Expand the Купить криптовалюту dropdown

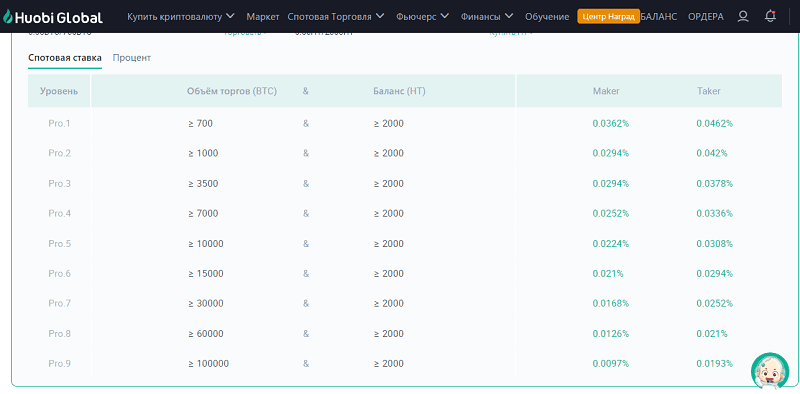click(181, 17)
